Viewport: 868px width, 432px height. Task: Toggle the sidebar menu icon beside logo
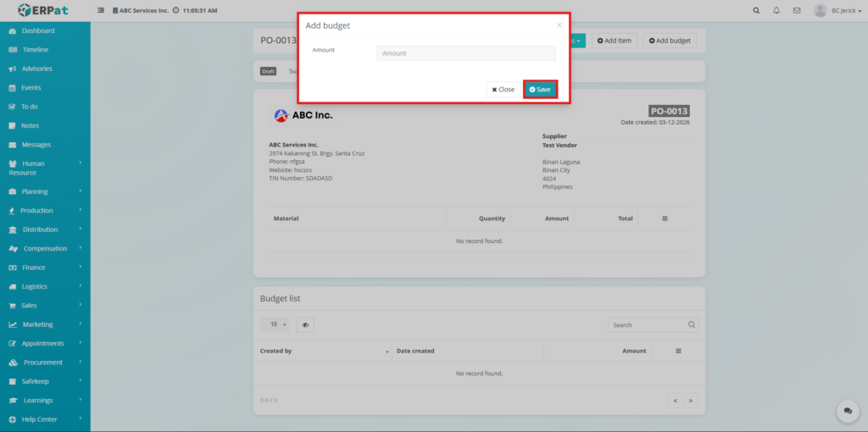pos(102,10)
